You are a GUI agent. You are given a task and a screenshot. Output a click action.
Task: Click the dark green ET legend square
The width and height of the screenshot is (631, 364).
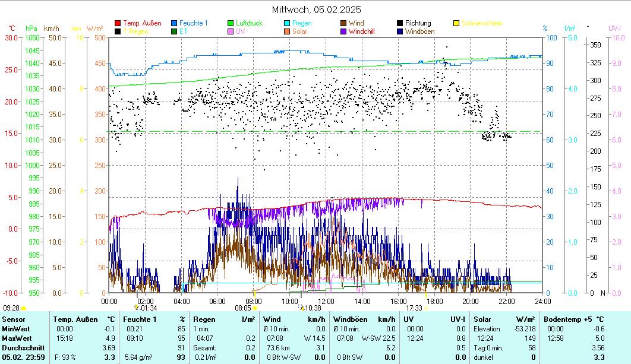(175, 31)
